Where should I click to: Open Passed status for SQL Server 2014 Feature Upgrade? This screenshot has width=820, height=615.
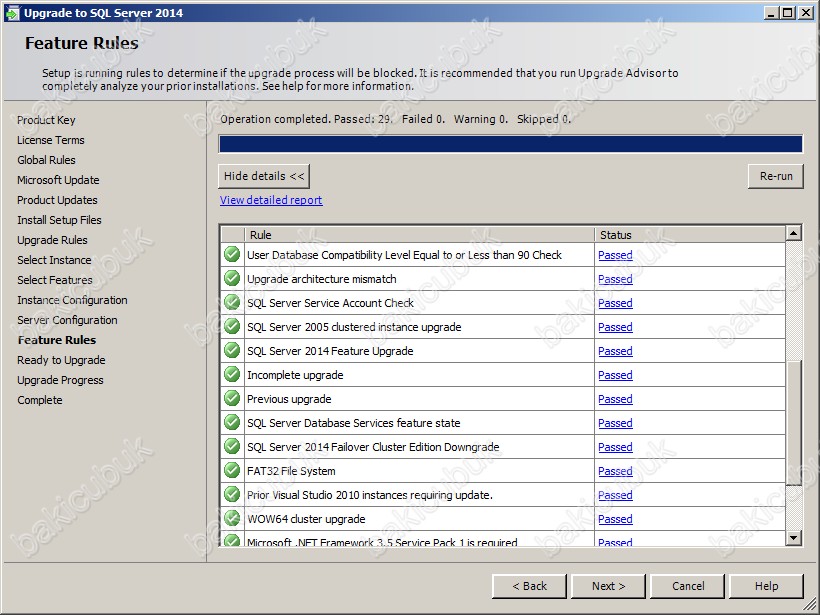click(615, 351)
